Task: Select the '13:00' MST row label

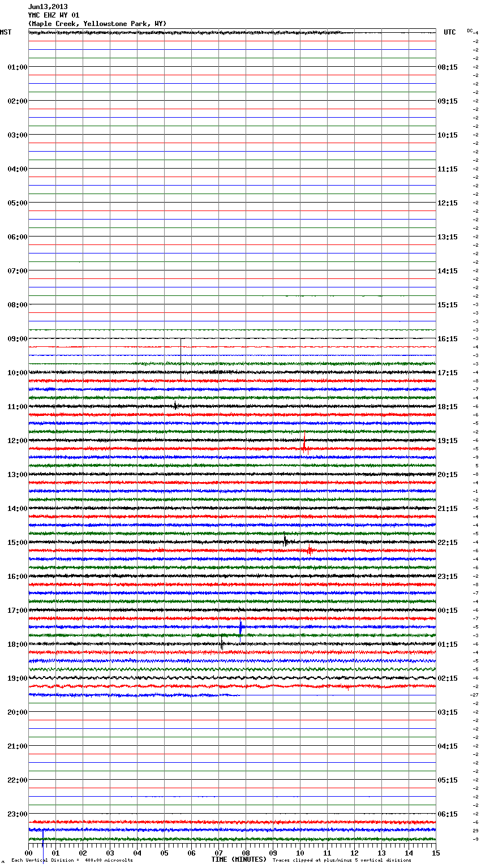Action: (17, 475)
